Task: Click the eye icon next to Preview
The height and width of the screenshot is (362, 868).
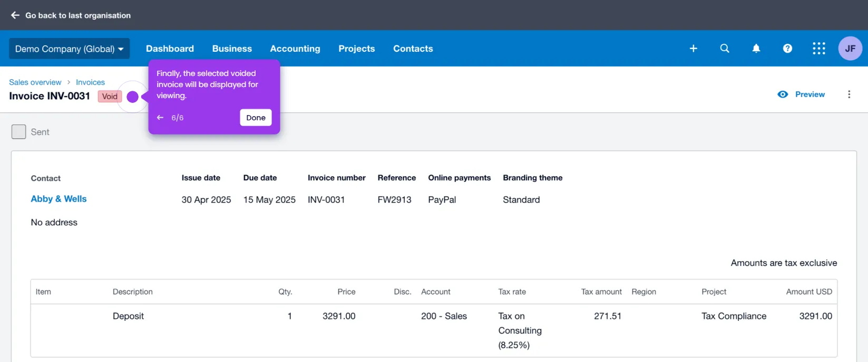Action: click(783, 94)
